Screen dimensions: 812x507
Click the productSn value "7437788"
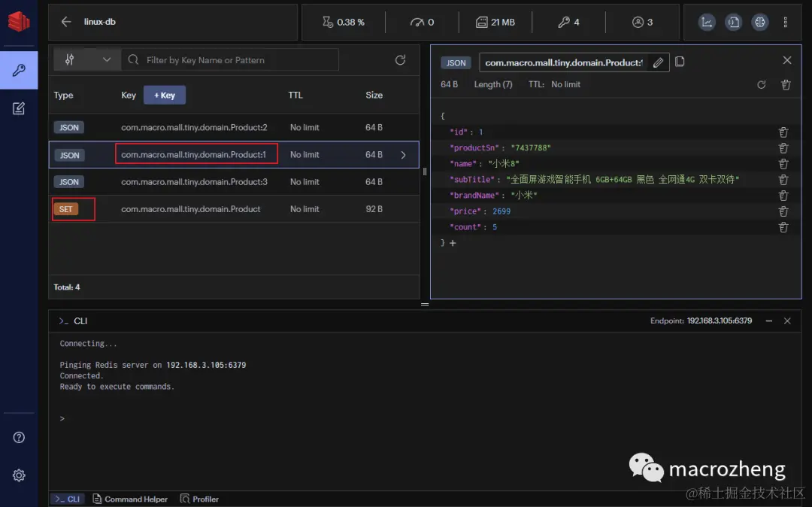(530, 148)
